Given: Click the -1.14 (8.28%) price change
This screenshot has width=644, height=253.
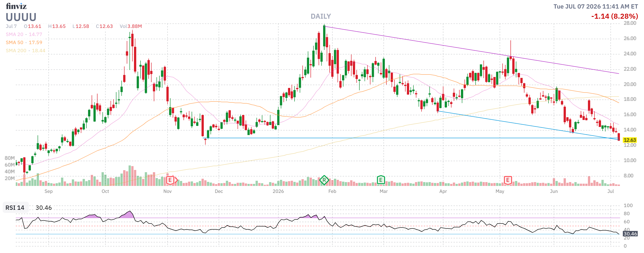Looking at the screenshot, I should [615, 16].
